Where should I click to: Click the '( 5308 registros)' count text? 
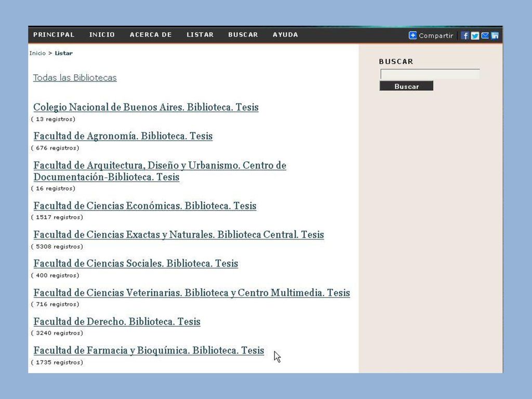tap(57, 247)
